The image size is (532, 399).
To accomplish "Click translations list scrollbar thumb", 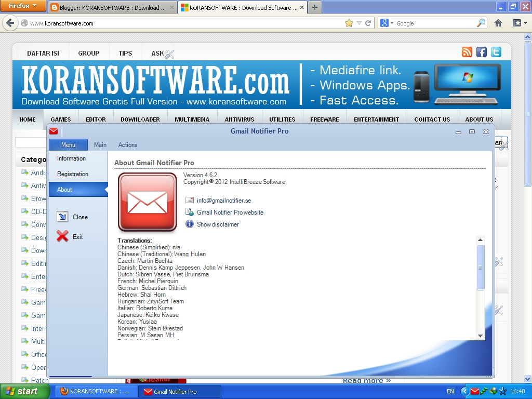I will point(480,268).
